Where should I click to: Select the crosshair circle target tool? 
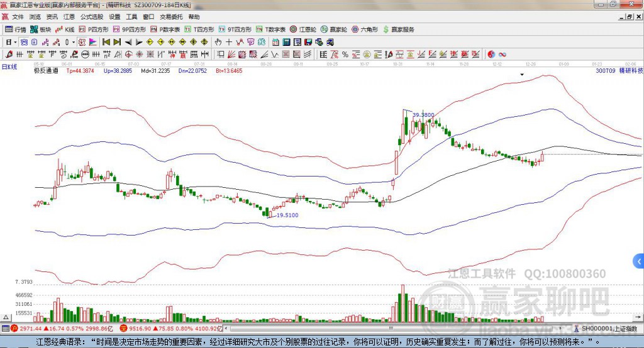(128, 55)
